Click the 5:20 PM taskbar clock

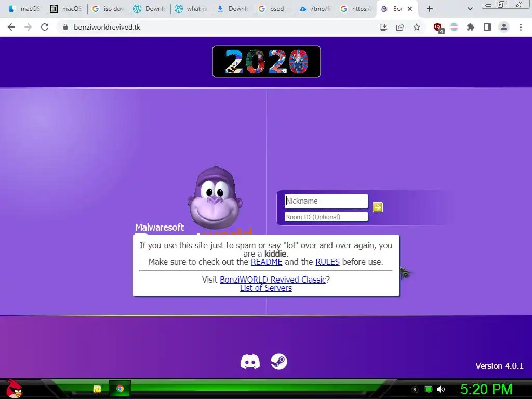point(486,390)
